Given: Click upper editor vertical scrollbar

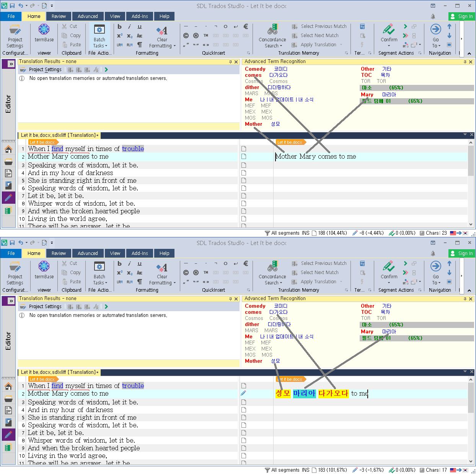Looking at the screenshot, I should 471,161.
